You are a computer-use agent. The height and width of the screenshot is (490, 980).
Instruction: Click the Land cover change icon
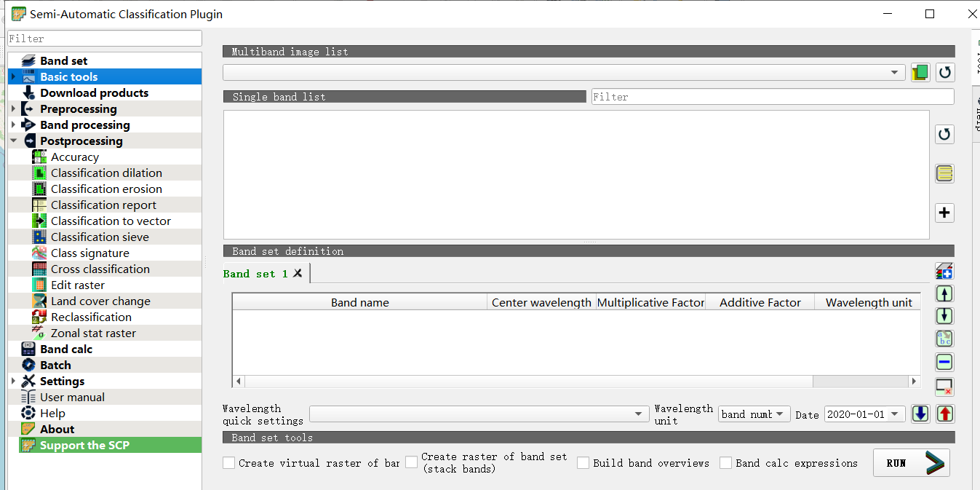tap(39, 301)
